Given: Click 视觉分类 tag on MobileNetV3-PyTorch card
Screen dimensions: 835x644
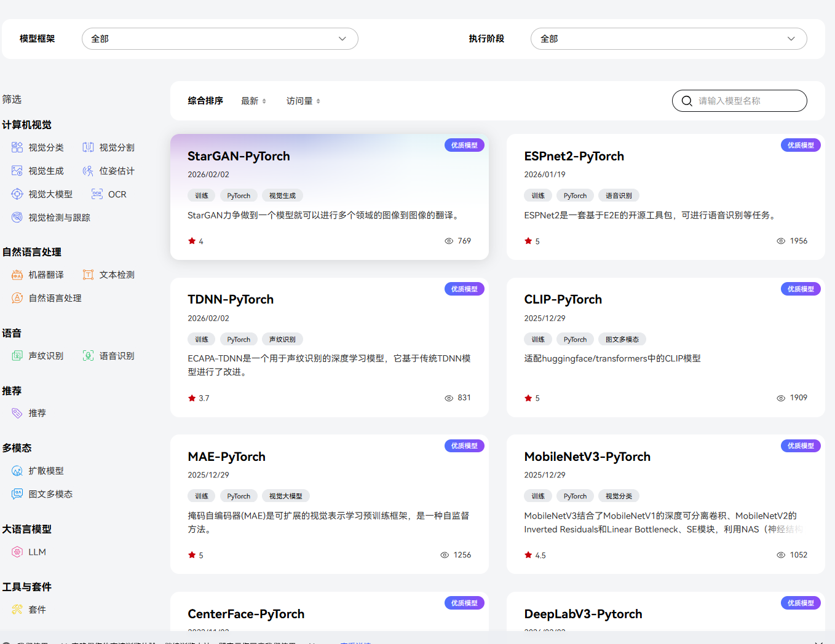Looking at the screenshot, I should pyautogui.click(x=619, y=496).
